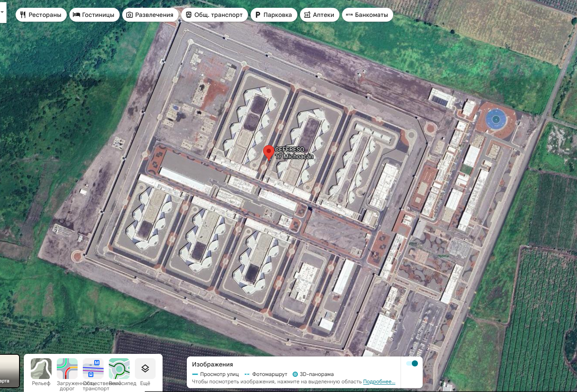Open the red CEFERESO 17 Michoacán pin
This screenshot has height=392, width=577.
click(x=268, y=153)
